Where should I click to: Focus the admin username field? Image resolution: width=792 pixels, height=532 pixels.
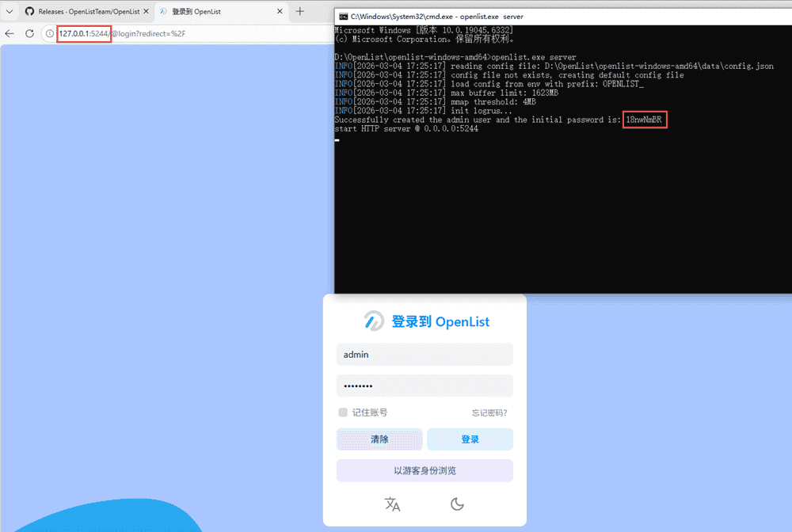coord(425,355)
